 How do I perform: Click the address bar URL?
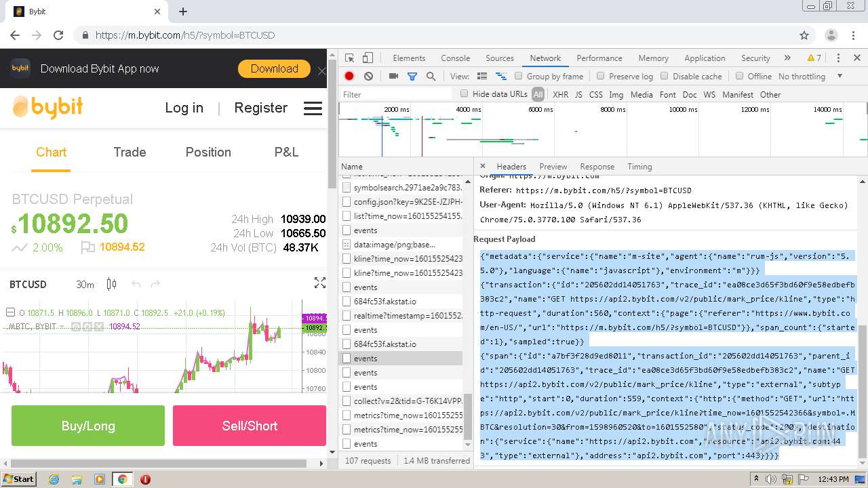click(185, 35)
